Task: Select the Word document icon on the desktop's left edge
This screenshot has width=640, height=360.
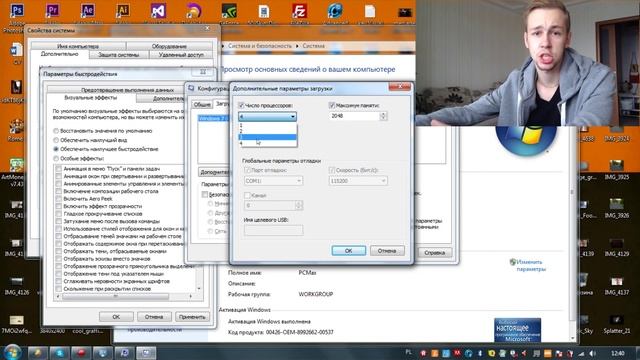Action: point(17,51)
